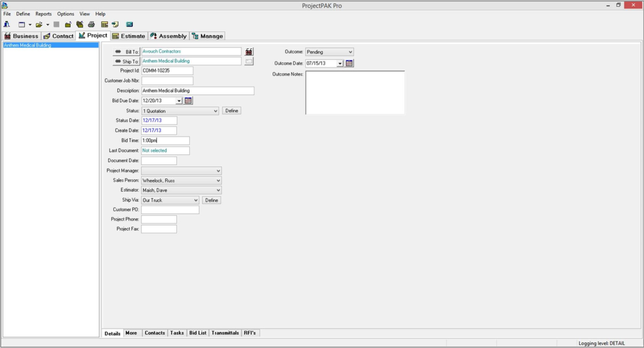Click the Exit toolbar icon
Viewport: 644px width, 348px height.
[x=7, y=25]
